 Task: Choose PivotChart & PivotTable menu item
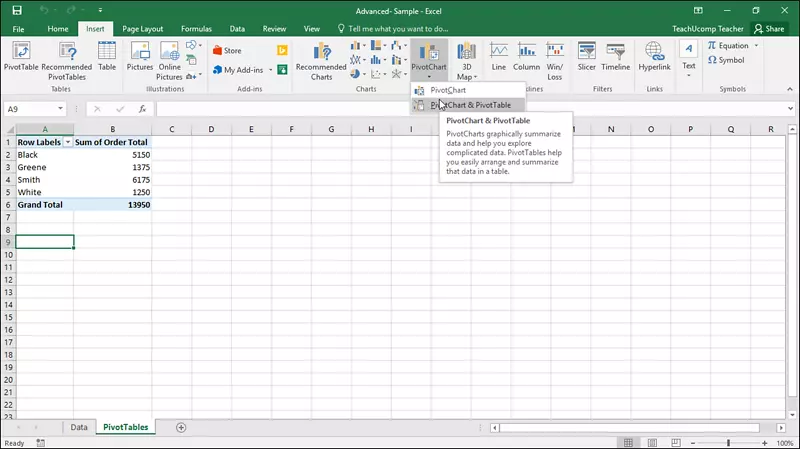[x=468, y=105]
